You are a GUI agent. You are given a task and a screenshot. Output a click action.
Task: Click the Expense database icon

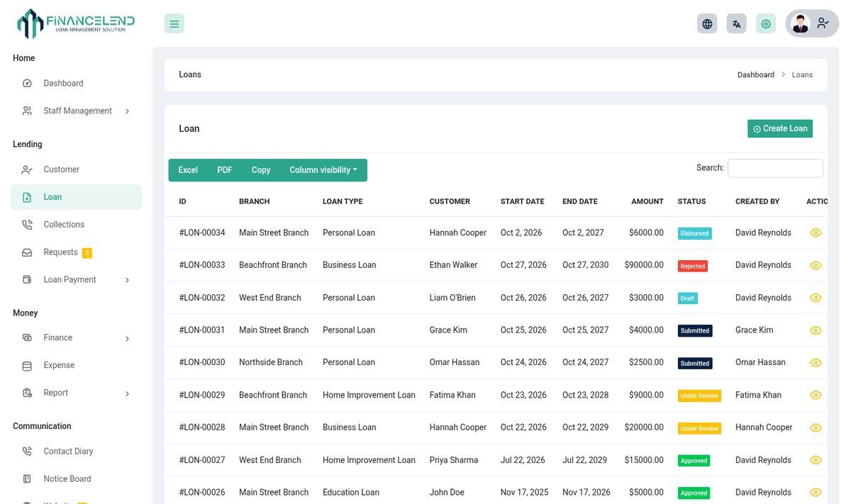(x=27, y=366)
